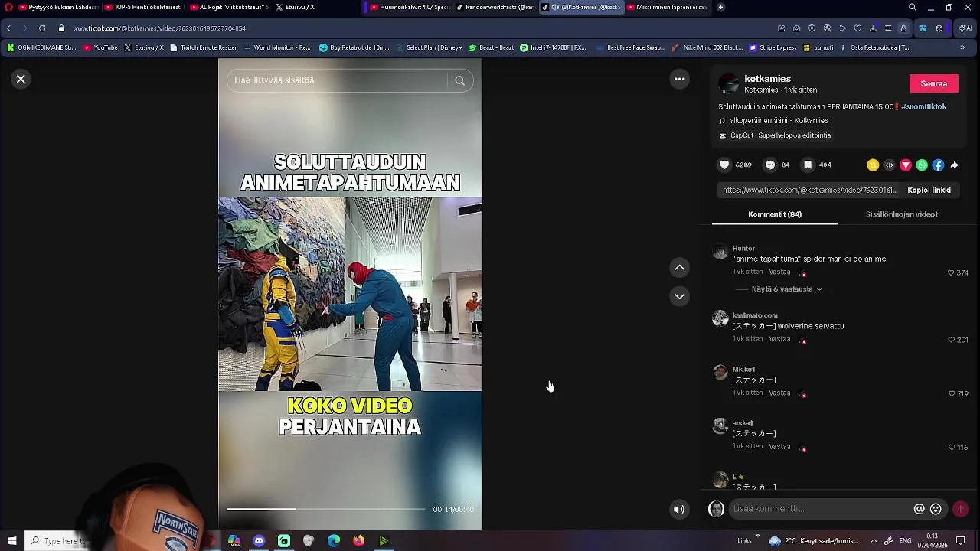This screenshot has width=980, height=551.
Task: Switch to 'Miksi minun lapseni ei saa' tab
Action: click(666, 7)
